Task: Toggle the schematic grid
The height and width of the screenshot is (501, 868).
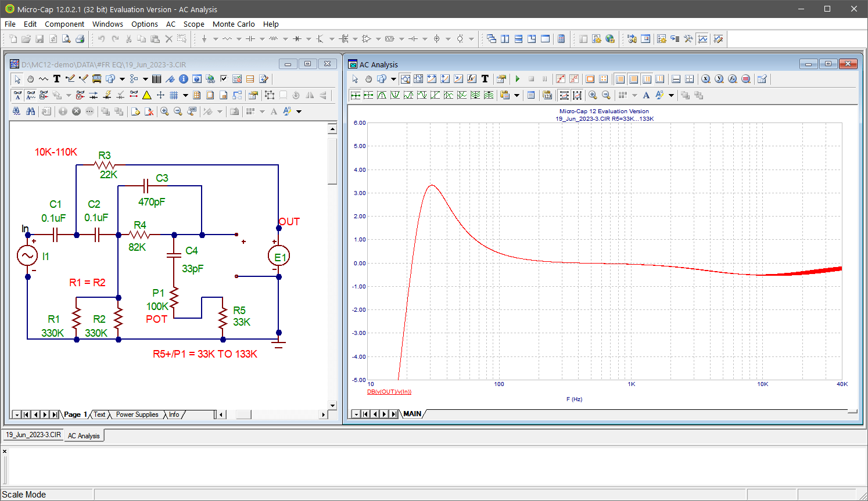Action: [174, 95]
